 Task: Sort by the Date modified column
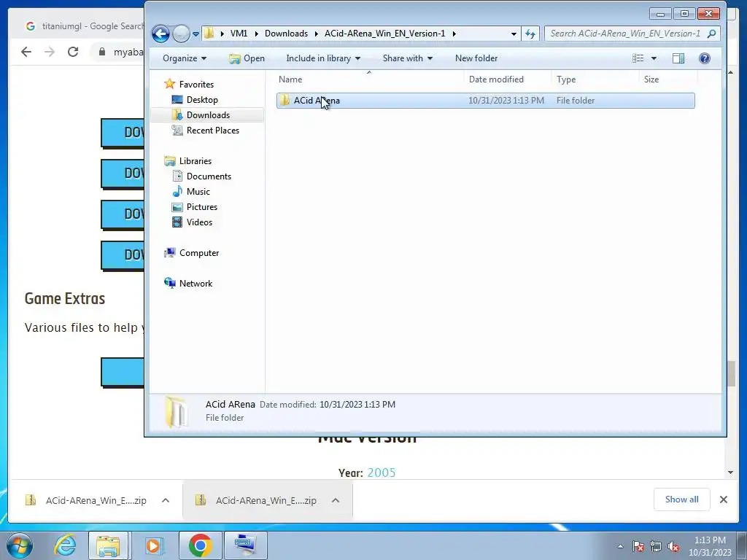[x=508, y=79]
